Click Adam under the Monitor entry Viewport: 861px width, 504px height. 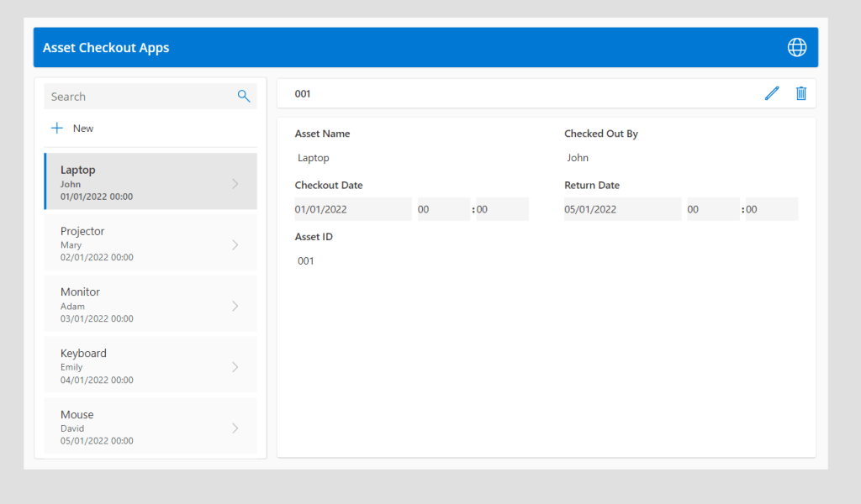coord(72,306)
